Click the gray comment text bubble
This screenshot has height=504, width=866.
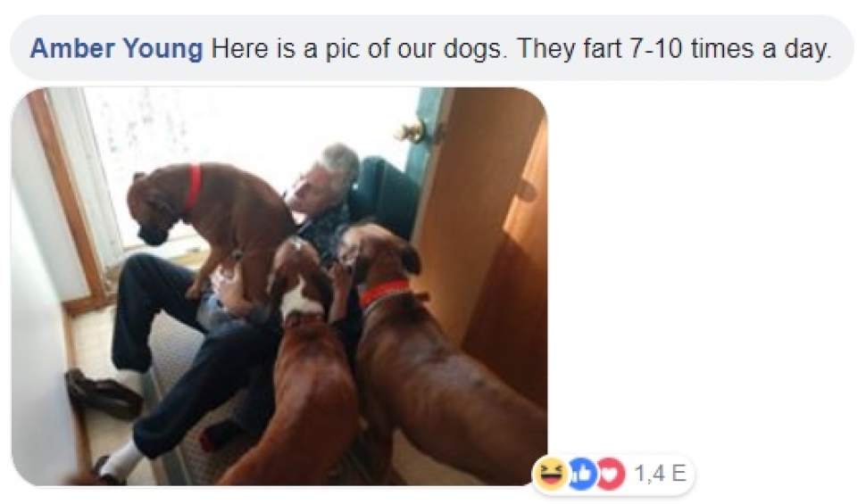pos(432,48)
